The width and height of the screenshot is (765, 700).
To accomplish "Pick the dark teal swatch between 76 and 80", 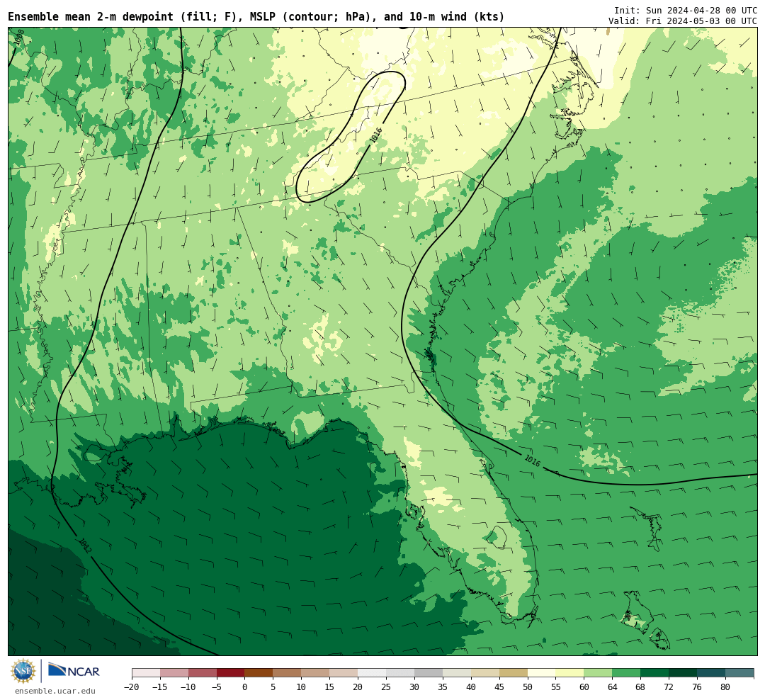I will coord(712,672).
